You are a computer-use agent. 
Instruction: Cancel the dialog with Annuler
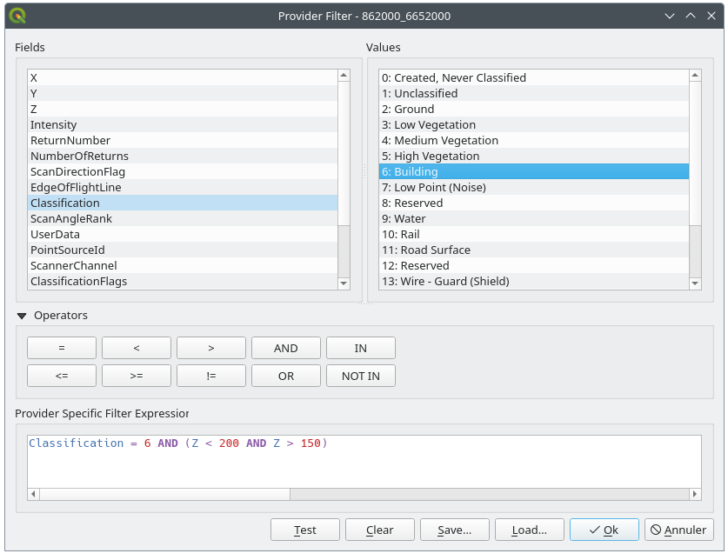tap(678, 530)
